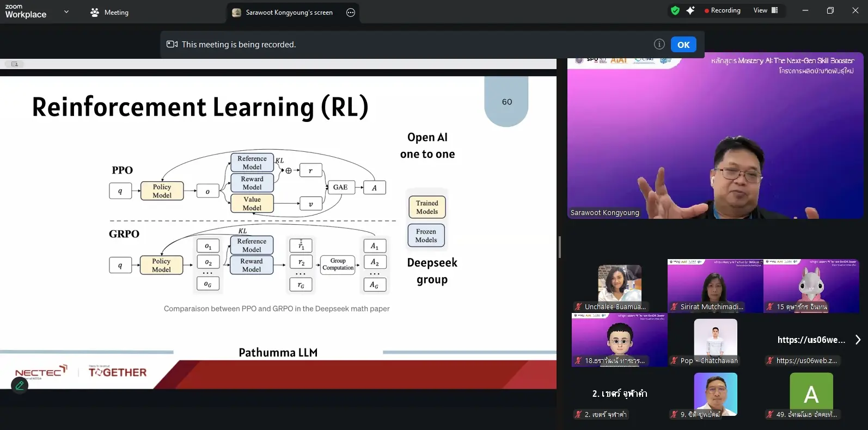Viewport: 868px width, 430px height.
Task: Click the recording notice info icon
Action: pos(659,45)
